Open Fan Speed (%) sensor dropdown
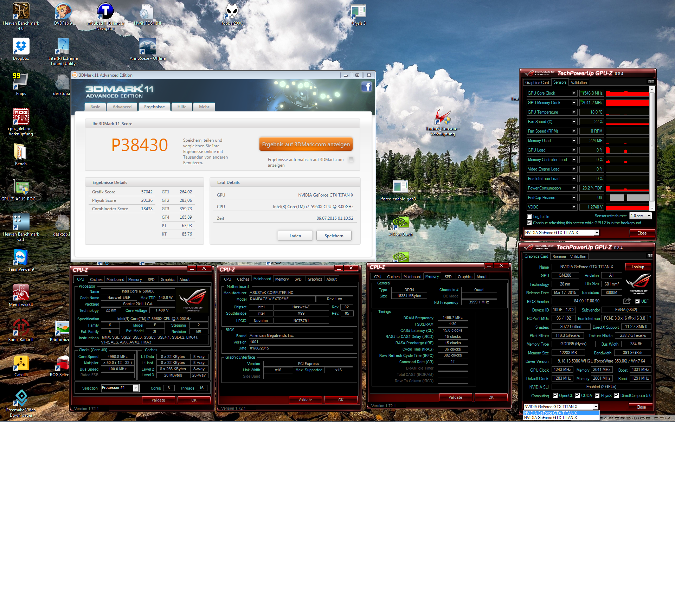This screenshot has height=616, width=675. pos(574,122)
